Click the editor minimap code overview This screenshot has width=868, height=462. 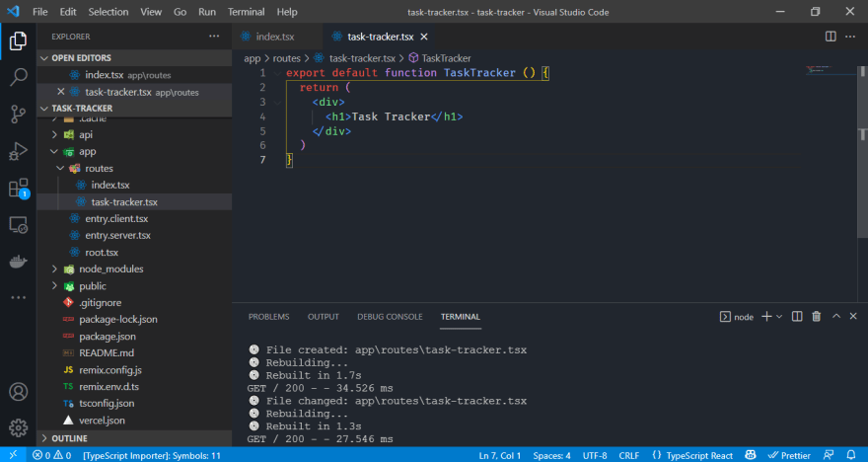(x=831, y=70)
